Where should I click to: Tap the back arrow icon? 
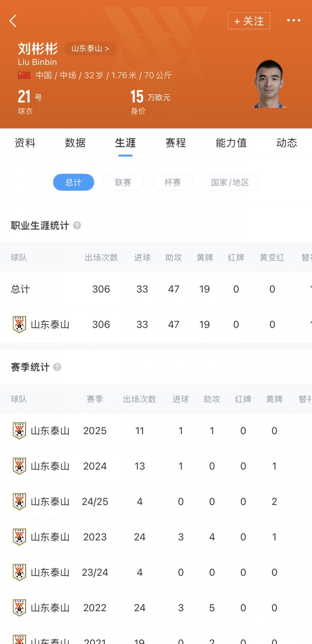pyautogui.click(x=13, y=21)
